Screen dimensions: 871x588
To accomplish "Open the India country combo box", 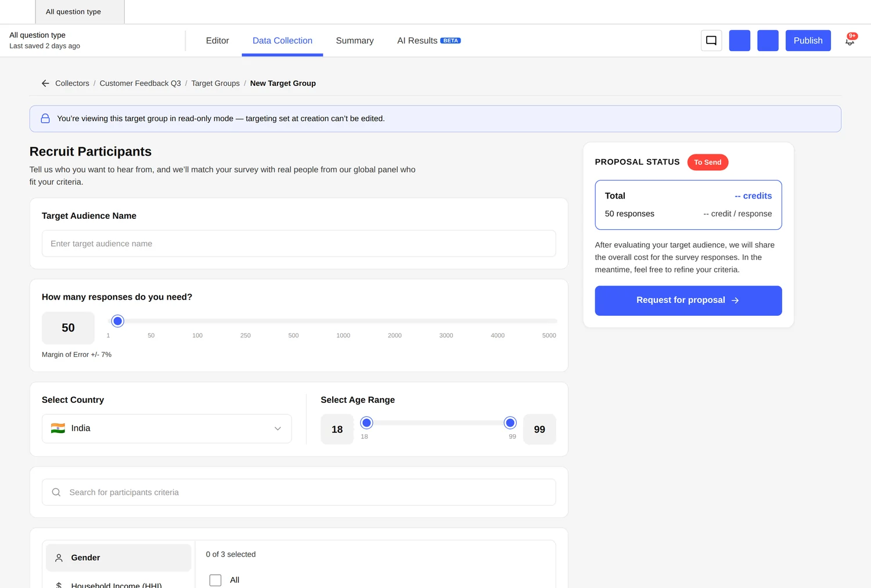I will [167, 428].
